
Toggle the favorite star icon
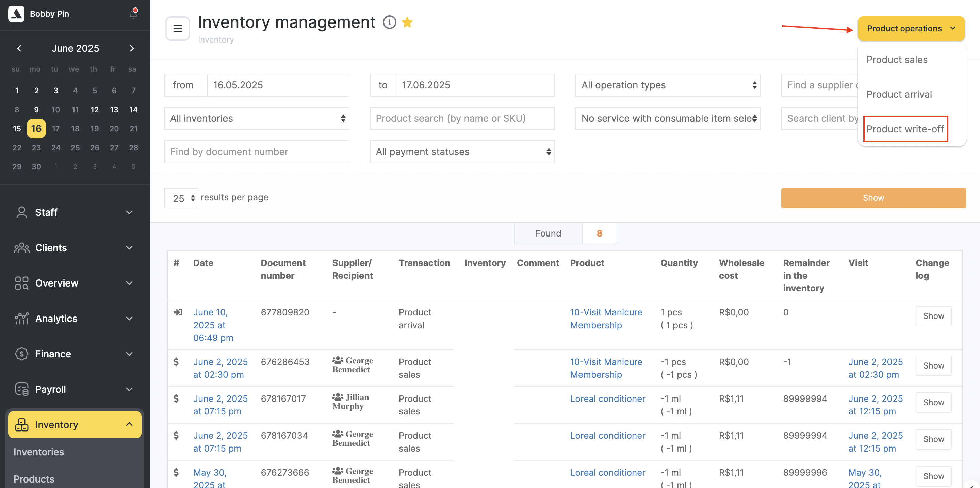(407, 22)
